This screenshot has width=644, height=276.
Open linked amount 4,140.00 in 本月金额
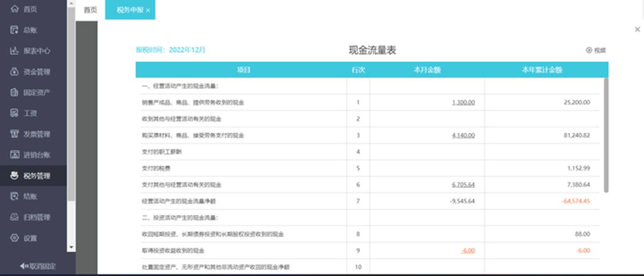(x=463, y=135)
